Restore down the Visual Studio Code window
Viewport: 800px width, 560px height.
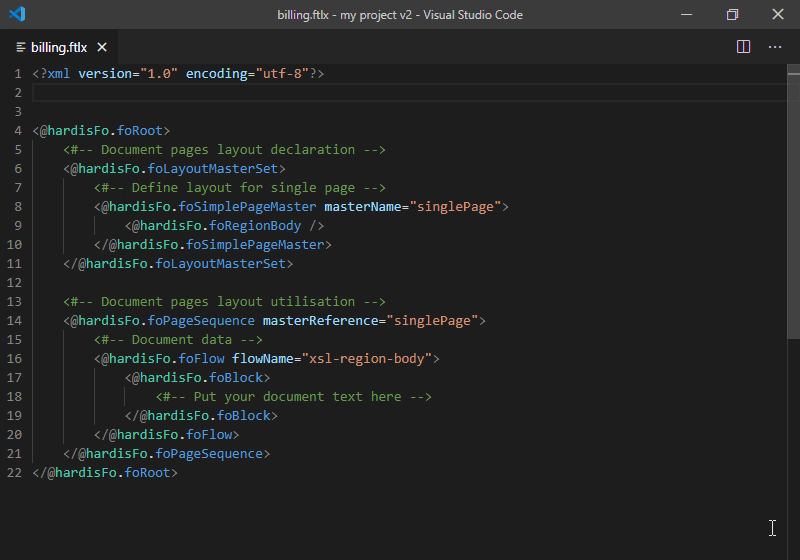pos(732,14)
